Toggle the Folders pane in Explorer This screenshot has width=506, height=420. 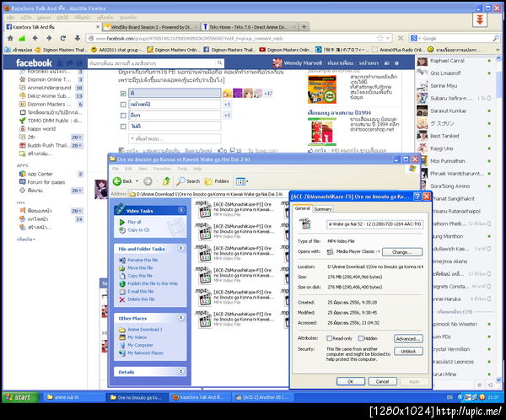pyautogui.click(x=216, y=180)
